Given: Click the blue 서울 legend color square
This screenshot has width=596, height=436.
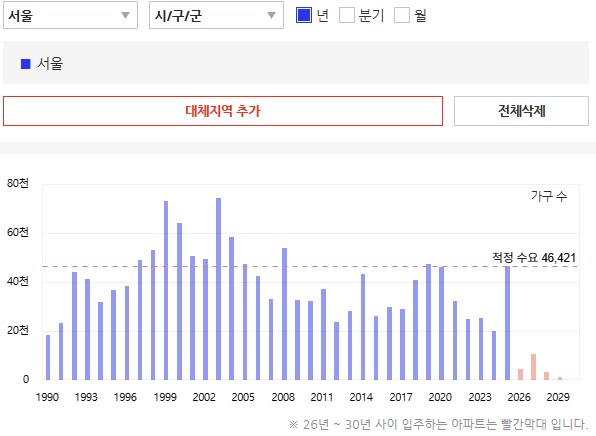Looking at the screenshot, I should point(25,64).
